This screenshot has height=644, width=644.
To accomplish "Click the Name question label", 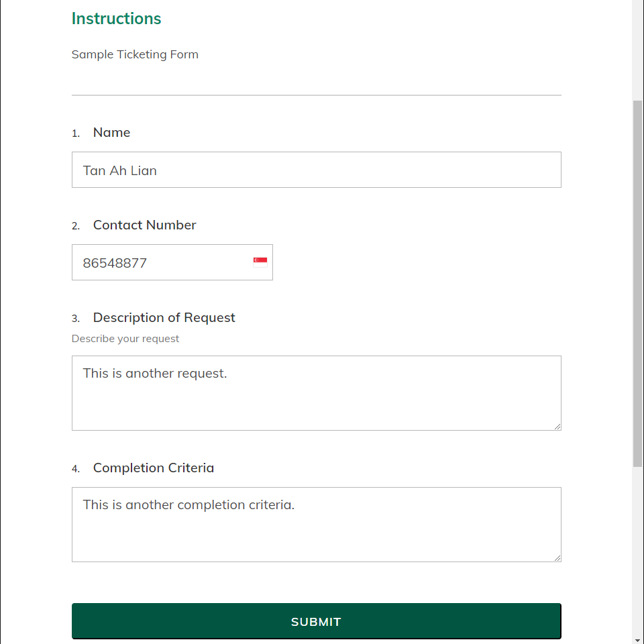I will (112, 132).
